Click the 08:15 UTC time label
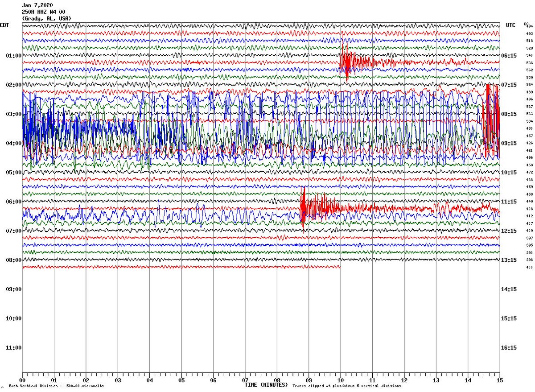Image resolution: width=535 pixels, height=392 pixels. click(x=509, y=114)
